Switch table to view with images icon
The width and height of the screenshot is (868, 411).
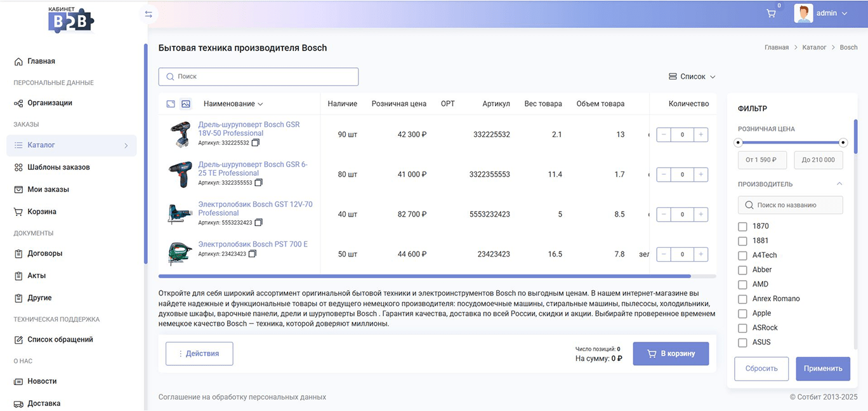[x=186, y=104]
